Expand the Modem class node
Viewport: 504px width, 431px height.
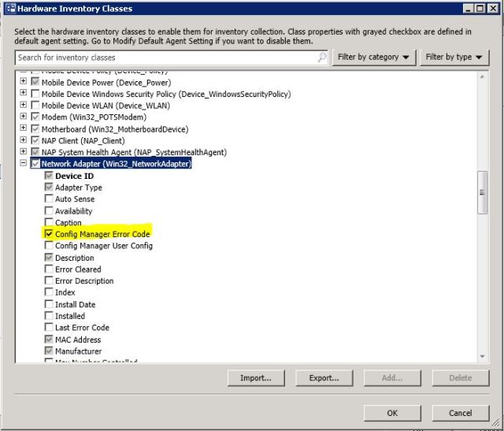(x=23, y=117)
